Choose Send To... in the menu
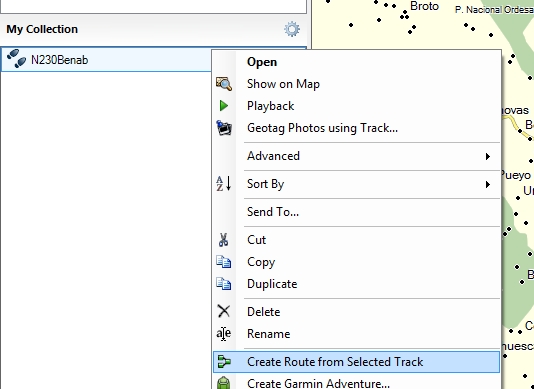This screenshot has width=534, height=389. pos(357,212)
